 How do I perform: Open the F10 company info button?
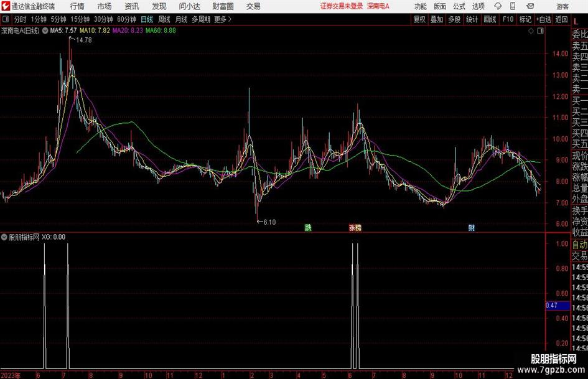tap(508, 19)
